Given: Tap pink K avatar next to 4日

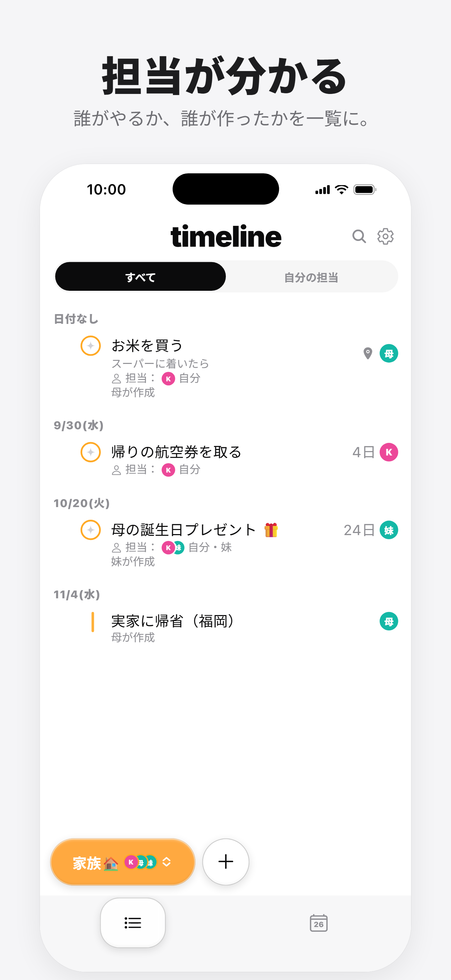Looking at the screenshot, I should coord(388,452).
